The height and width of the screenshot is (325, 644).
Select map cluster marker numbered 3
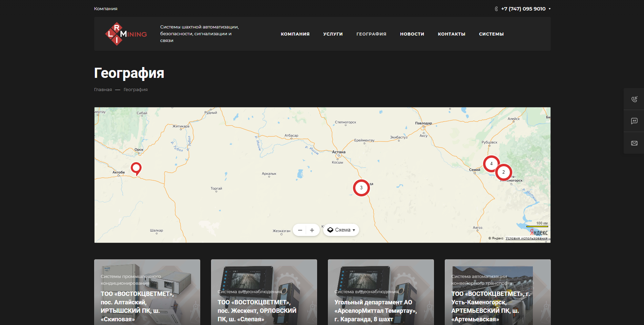pos(361,188)
